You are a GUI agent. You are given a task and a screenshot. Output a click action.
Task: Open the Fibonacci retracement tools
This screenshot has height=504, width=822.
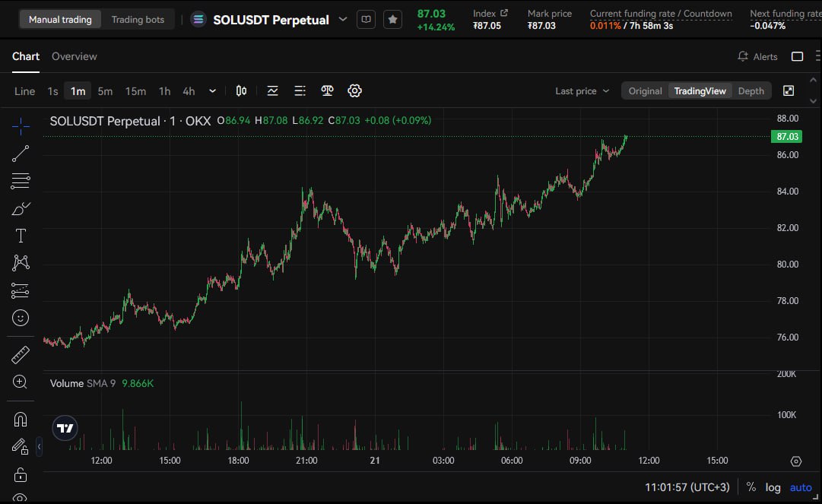[21, 181]
